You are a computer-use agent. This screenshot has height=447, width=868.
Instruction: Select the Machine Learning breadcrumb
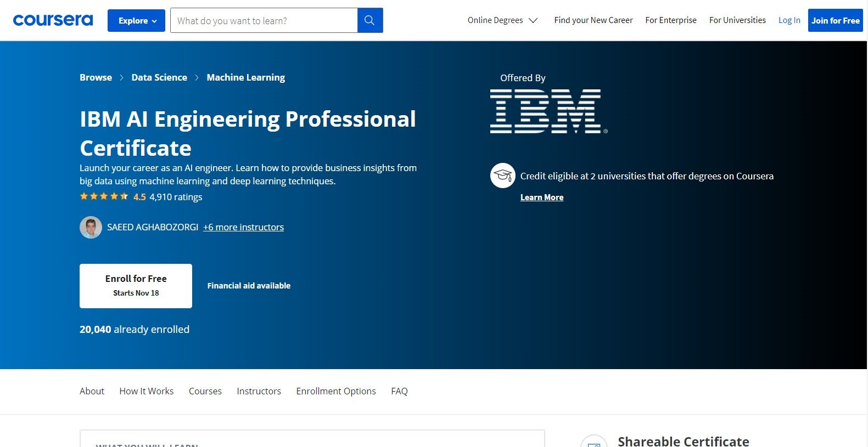(x=245, y=77)
